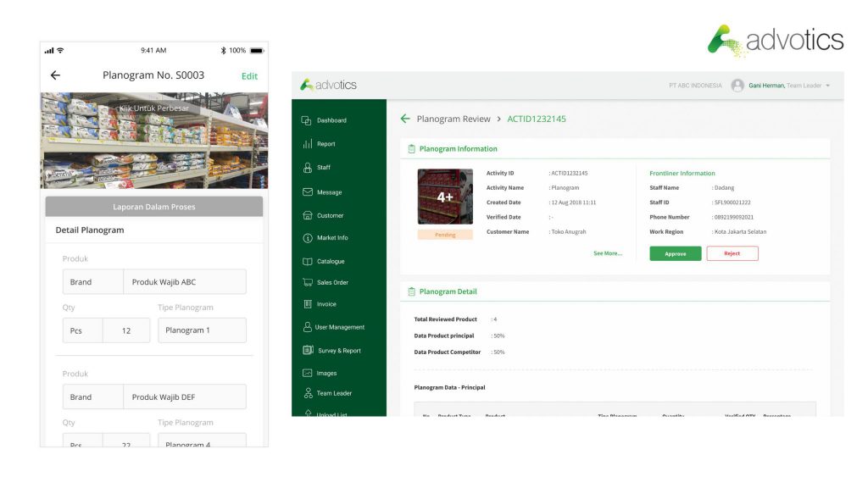Viewport: 868px width, 488px height.
Task: Click the Total Reviewed Product label
Action: tap(445, 319)
